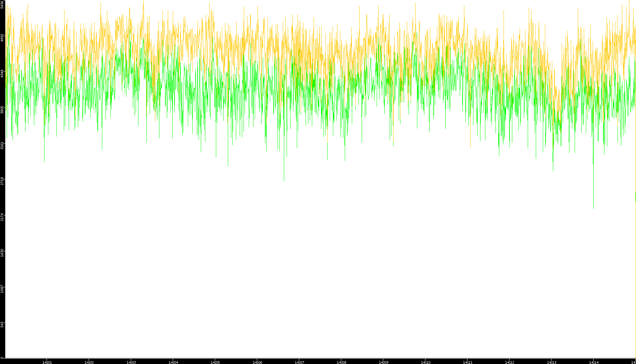Select the 1087 y-axis value label
636x364 pixels.
[x=2, y=289]
